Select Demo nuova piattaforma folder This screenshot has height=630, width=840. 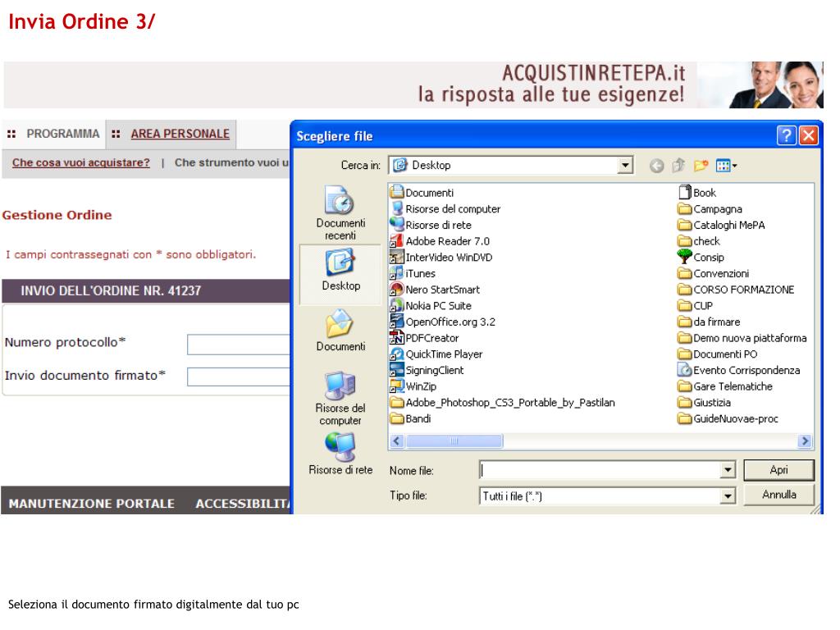pyautogui.click(x=742, y=338)
